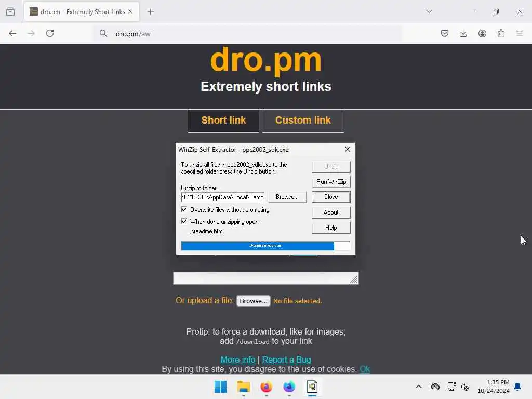
Task: Click the "No file selected." text
Action: click(297, 301)
